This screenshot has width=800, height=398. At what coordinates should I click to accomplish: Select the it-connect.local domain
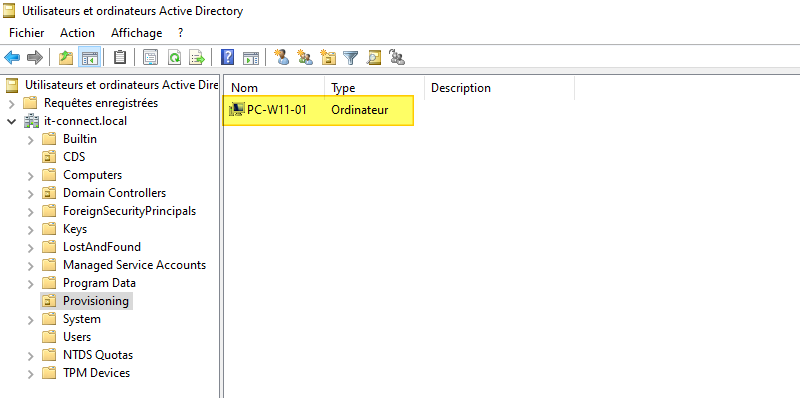coord(86,121)
